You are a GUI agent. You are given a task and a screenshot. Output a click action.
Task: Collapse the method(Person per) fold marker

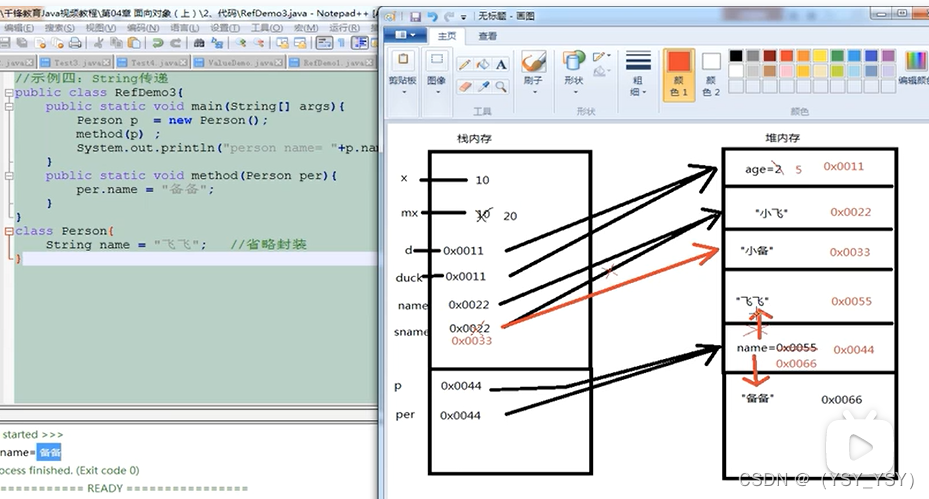(x=9, y=176)
